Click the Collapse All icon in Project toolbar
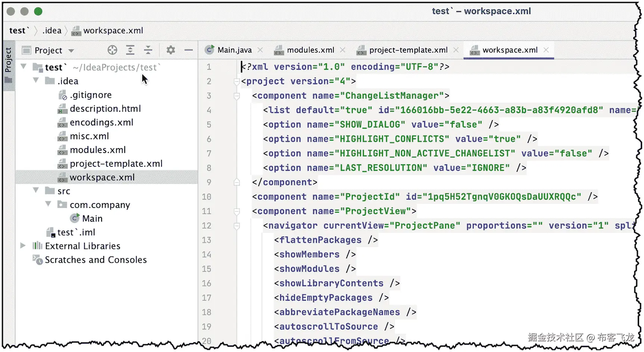 (x=148, y=50)
